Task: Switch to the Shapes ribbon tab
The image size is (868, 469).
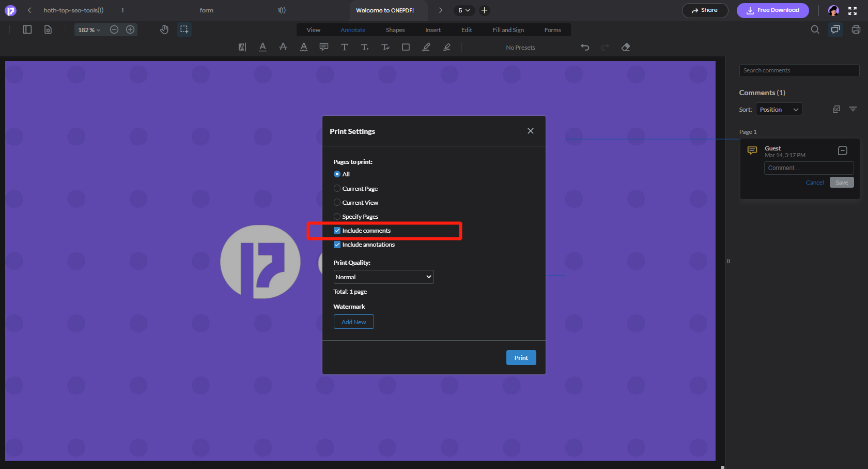Action: click(x=395, y=30)
